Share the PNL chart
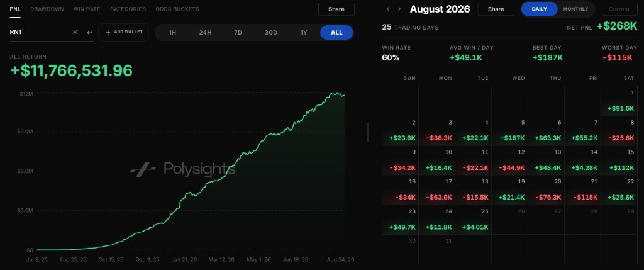This screenshot has height=270, width=644. pos(336,9)
